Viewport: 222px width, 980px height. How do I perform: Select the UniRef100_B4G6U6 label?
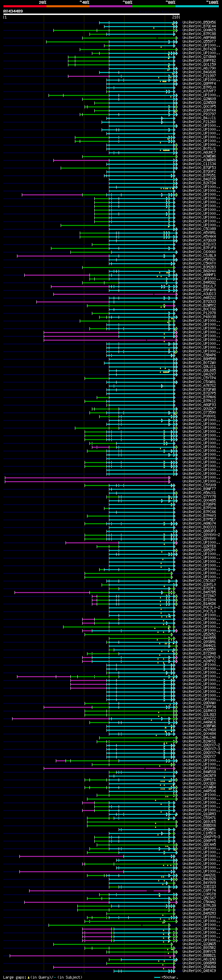pyautogui.click(x=199, y=72)
